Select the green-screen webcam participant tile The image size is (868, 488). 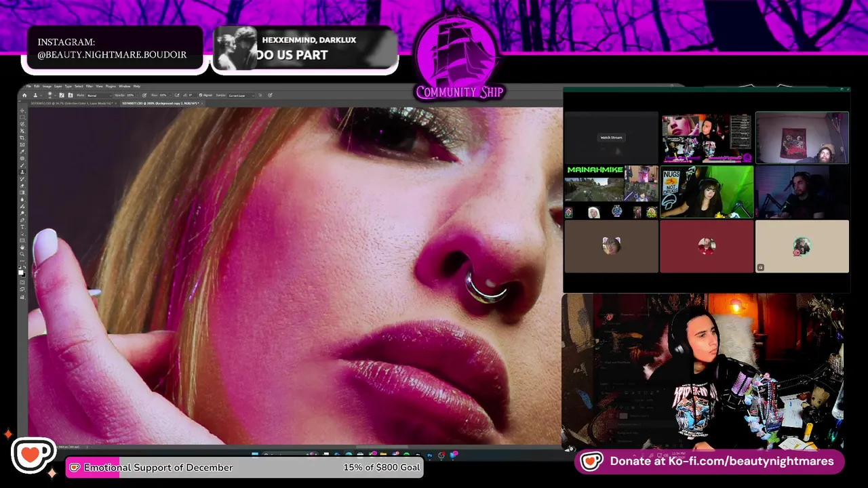coord(707,192)
